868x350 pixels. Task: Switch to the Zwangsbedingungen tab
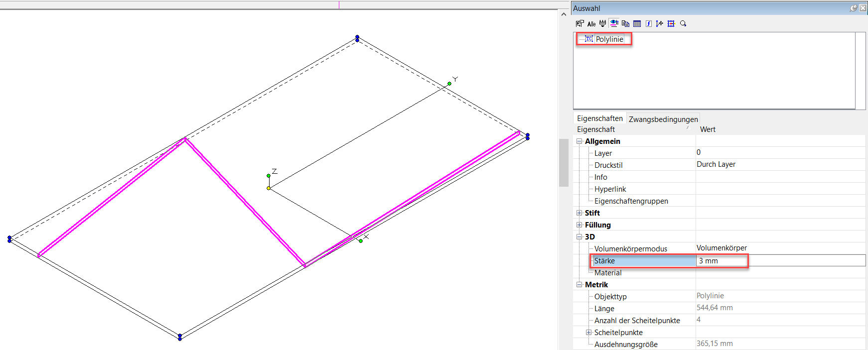pyautogui.click(x=663, y=119)
